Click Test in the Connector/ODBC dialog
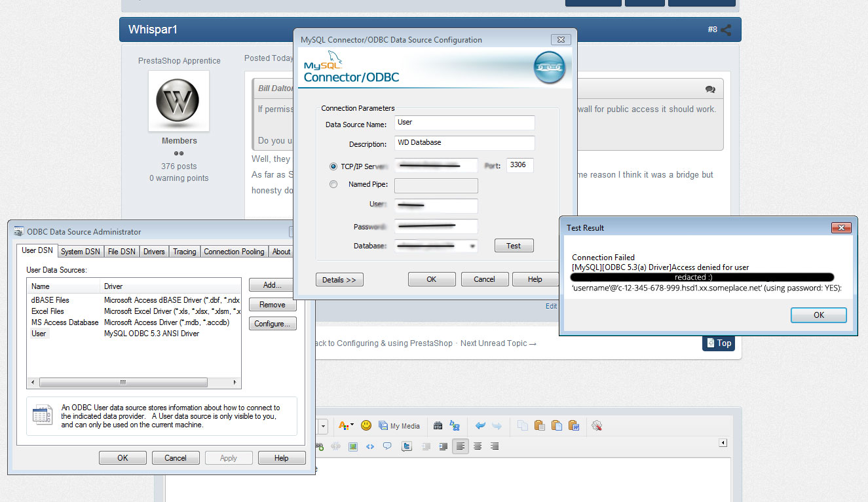 click(x=514, y=246)
